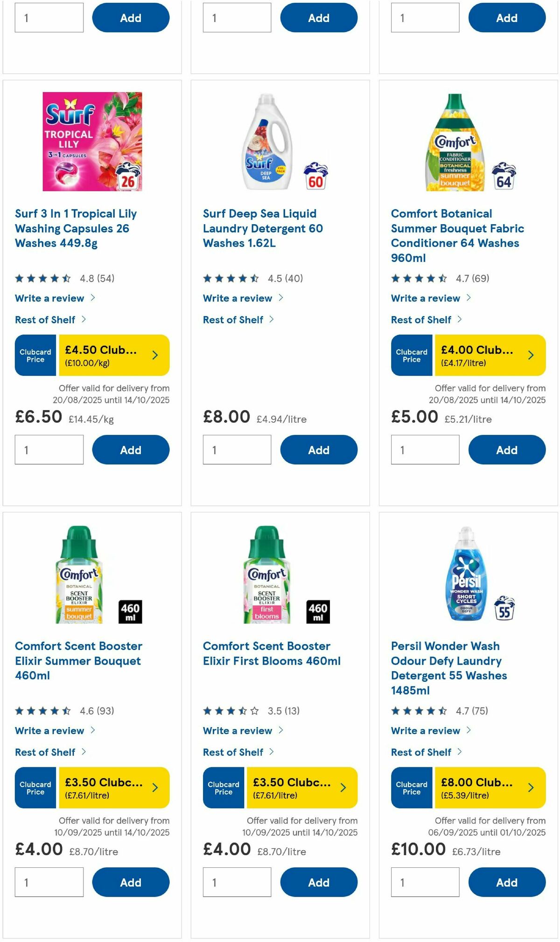Image resolution: width=560 pixels, height=942 pixels.
Task: Click the Clubcard Price badge on Persil Wonder Wash
Action: point(411,787)
